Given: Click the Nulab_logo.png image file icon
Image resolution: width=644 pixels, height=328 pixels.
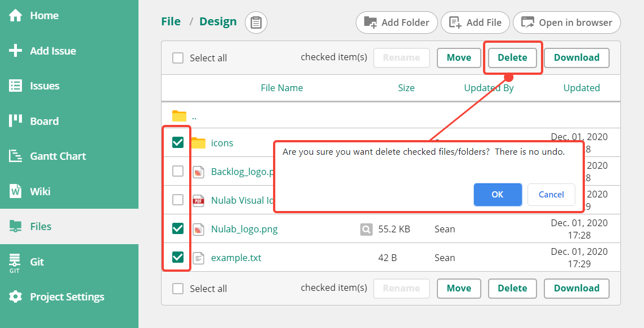Looking at the screenshot, I should [198, 229].
